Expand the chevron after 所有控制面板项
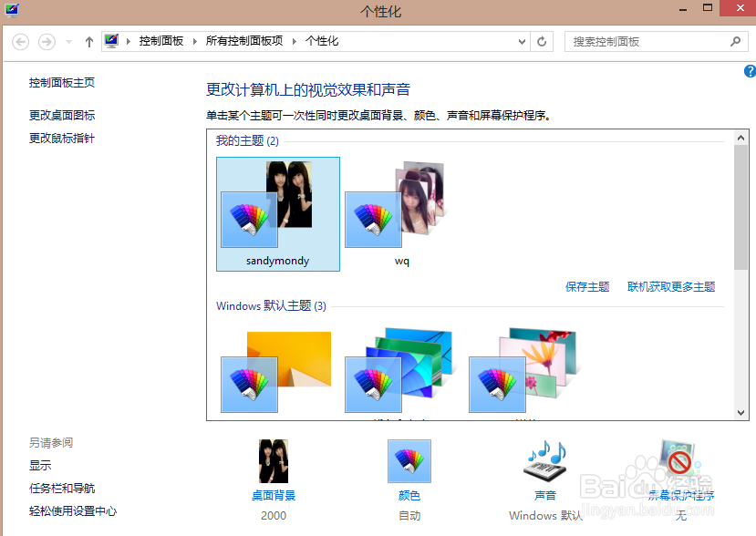 coord(295,41)
